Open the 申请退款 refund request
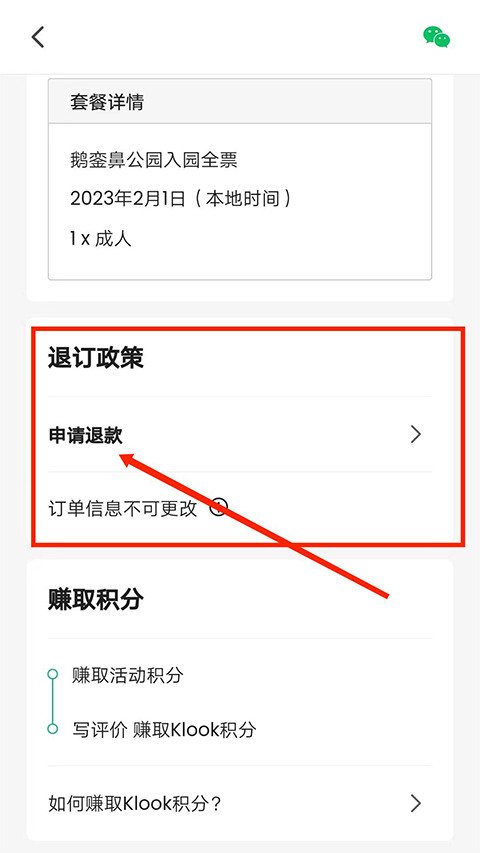480x853 pixels. point(240,434)
